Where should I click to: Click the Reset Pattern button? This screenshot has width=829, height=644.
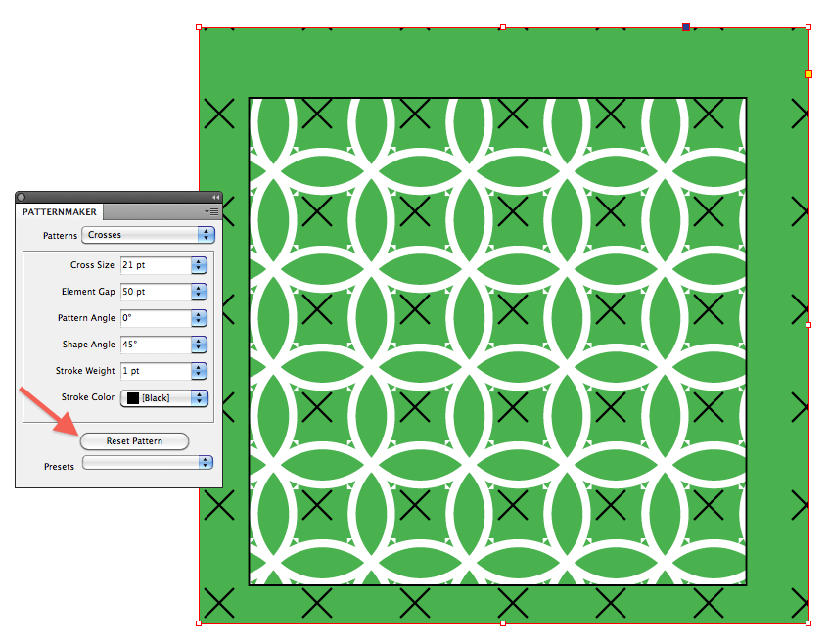point(134,441)
